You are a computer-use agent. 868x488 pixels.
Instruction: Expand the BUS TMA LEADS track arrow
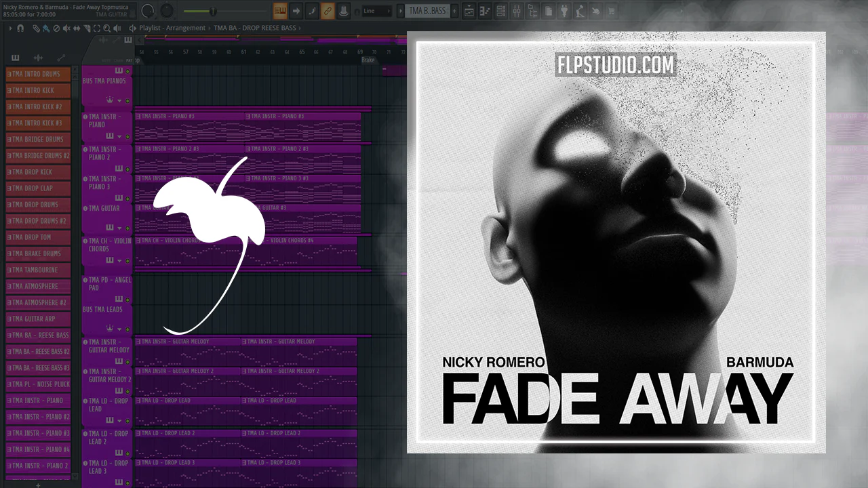click(x=119, y=330)
